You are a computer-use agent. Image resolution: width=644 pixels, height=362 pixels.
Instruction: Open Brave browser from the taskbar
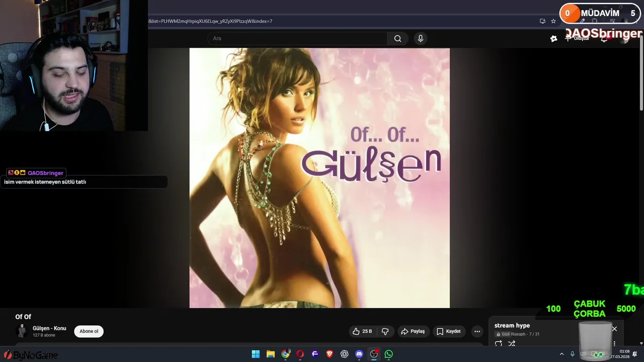click(330, 354)
